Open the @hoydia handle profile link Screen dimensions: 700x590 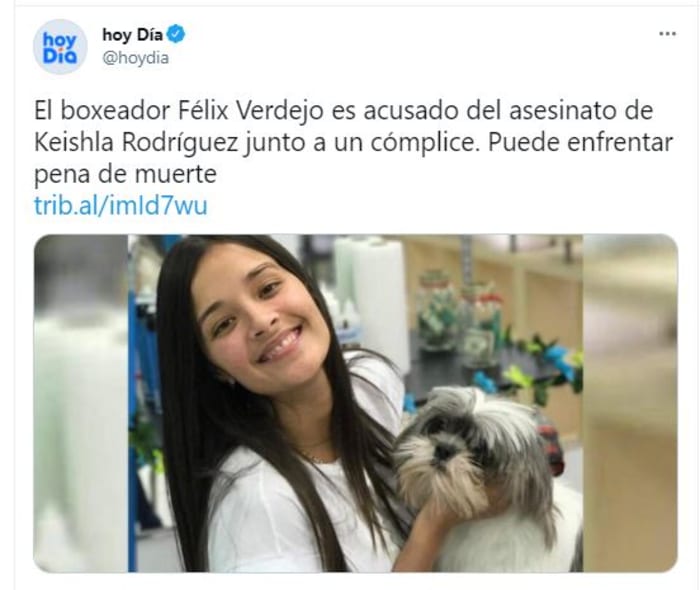tap(136, 58)
